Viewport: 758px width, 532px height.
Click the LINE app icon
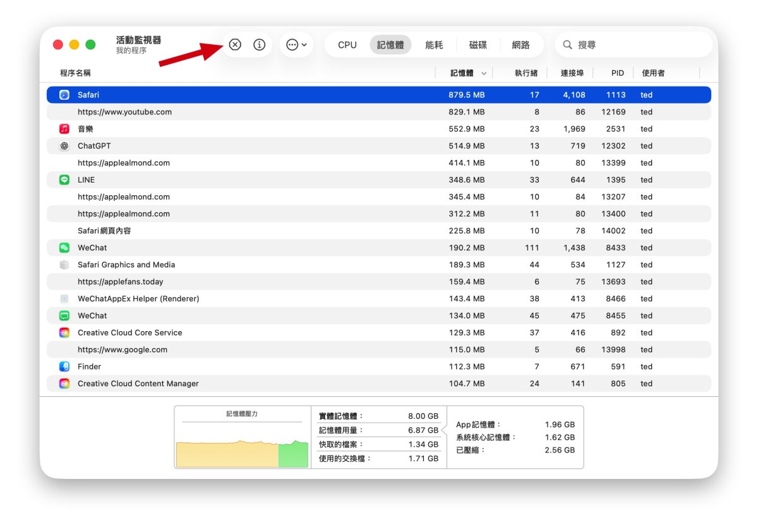64,180
